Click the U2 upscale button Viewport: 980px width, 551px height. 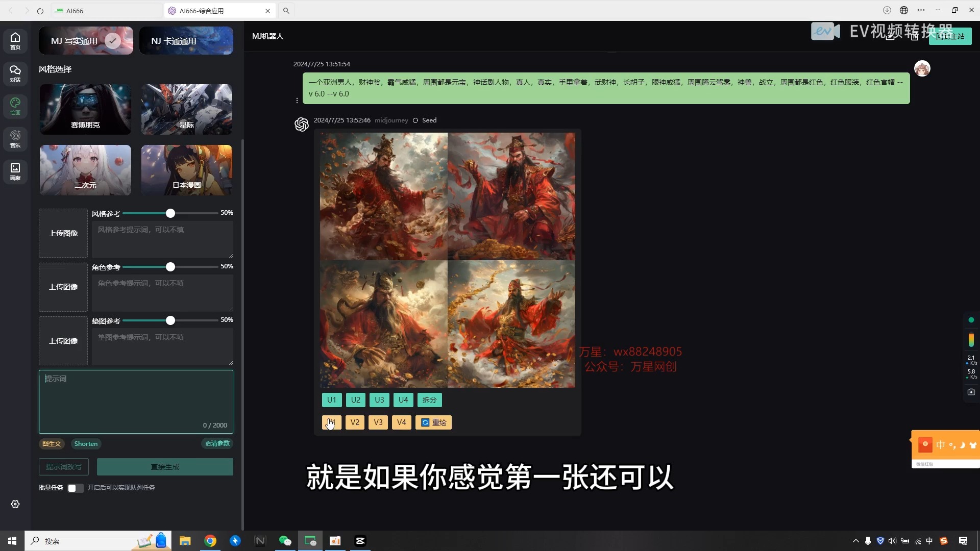(355, 400)
